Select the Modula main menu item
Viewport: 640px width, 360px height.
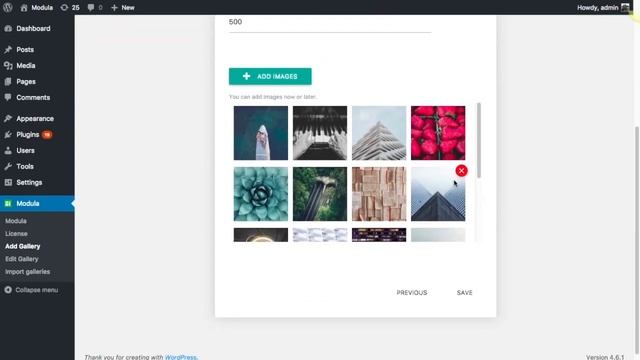37,203
